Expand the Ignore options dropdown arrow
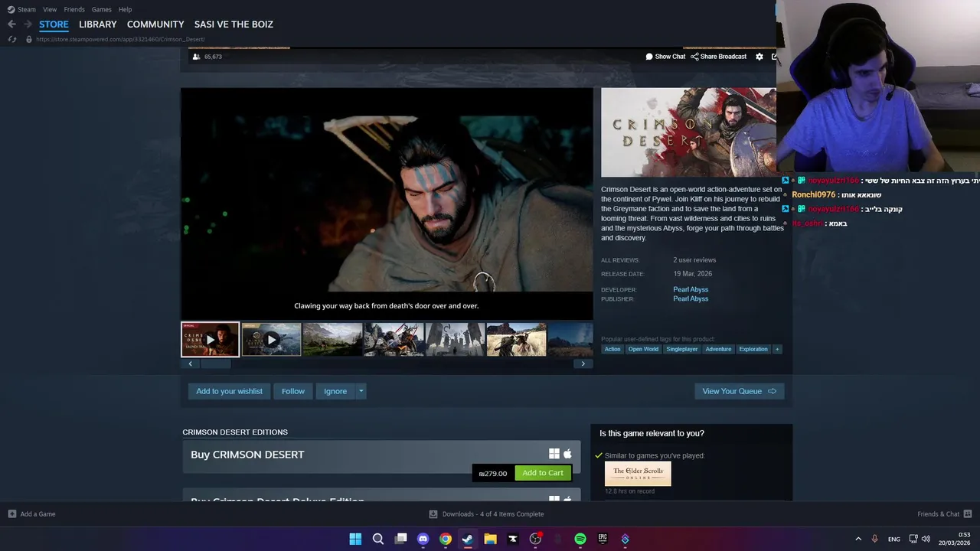980x551 pixels. pyautogui.click(x=361, y=391)
